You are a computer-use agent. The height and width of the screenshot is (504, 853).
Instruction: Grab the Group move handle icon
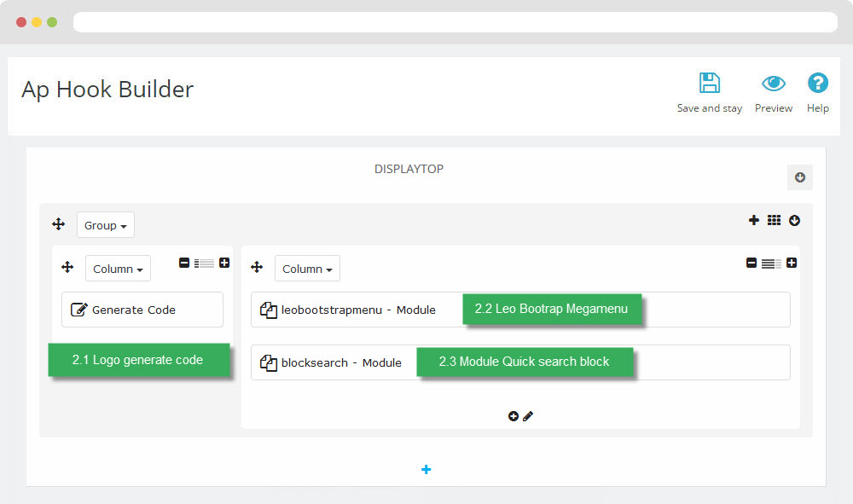coord(59,224)
